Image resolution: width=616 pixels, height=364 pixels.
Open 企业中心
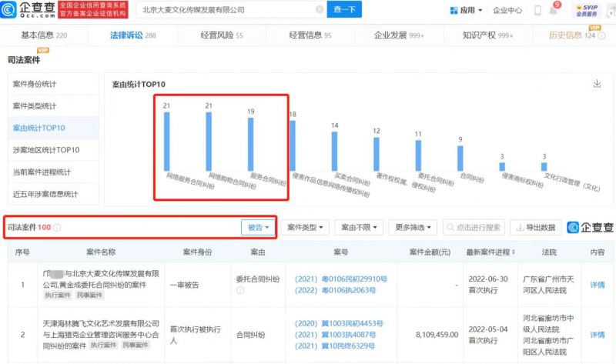point(507,10)
